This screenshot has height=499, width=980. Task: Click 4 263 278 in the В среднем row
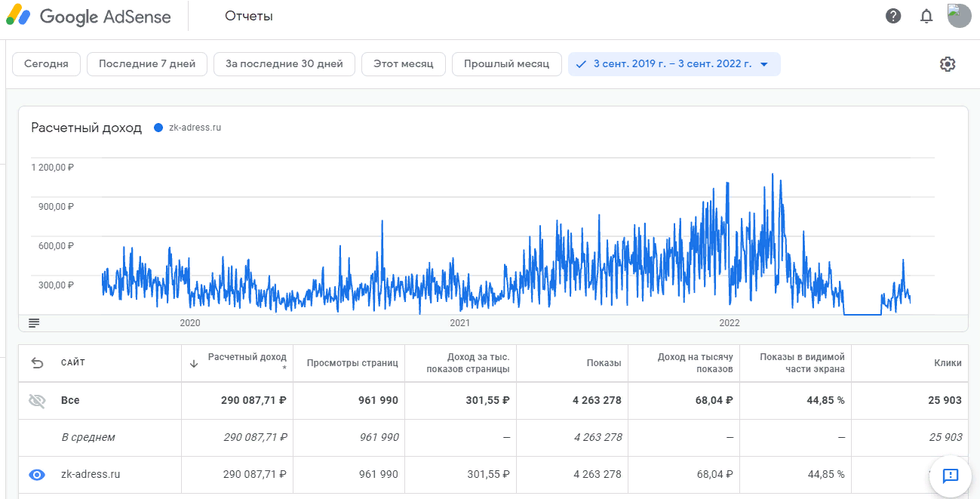[598, 437]
